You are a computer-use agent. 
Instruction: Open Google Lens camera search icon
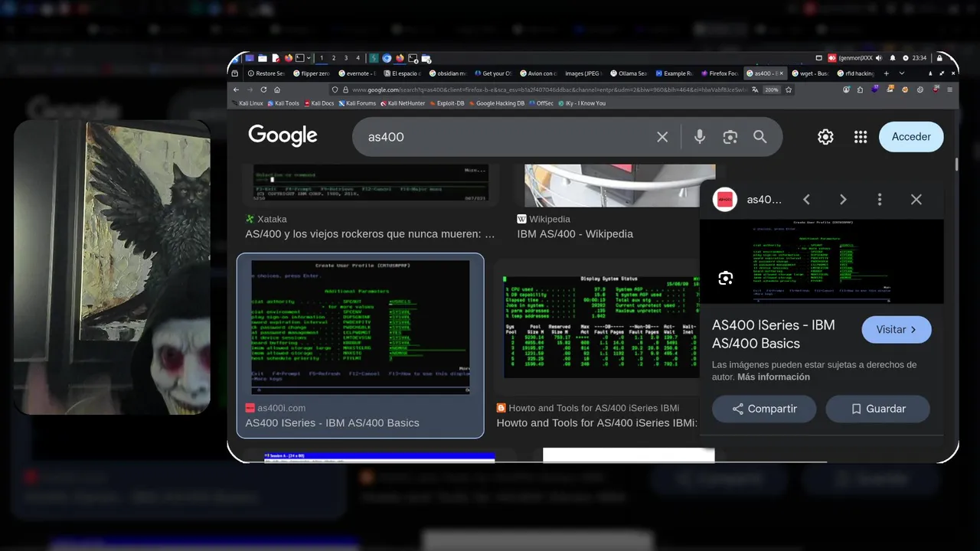[730, 136]
